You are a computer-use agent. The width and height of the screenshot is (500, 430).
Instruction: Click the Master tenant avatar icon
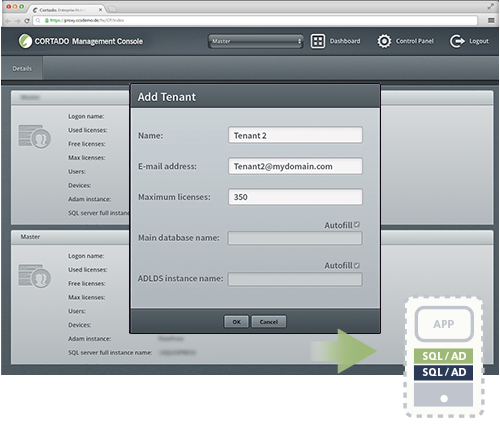pyautogui.click(x=34, y=276)
